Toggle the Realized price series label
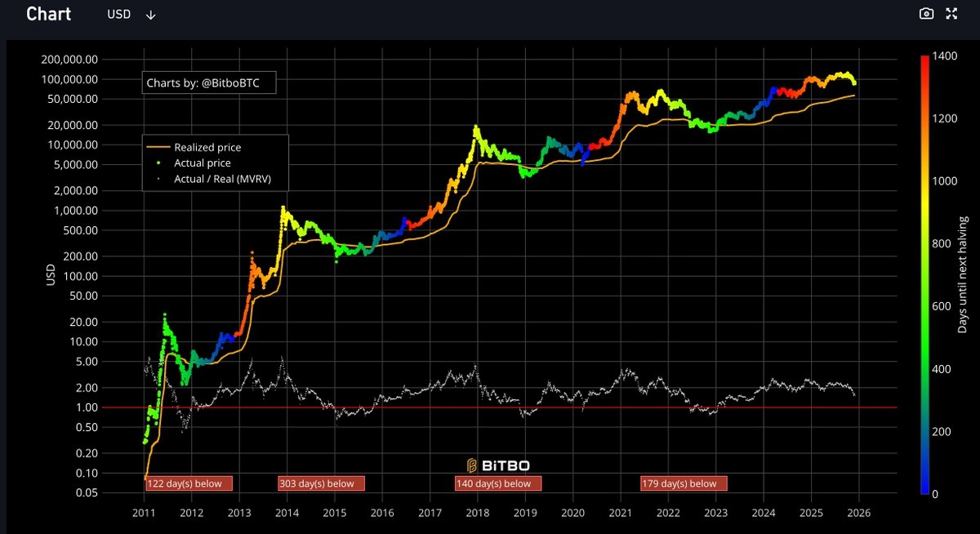This screenshot has width=980, height=534. coord(207,148)
